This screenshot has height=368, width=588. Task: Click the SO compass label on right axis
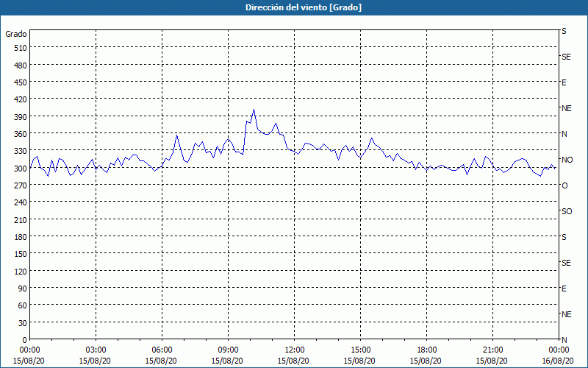click(567, 211)
